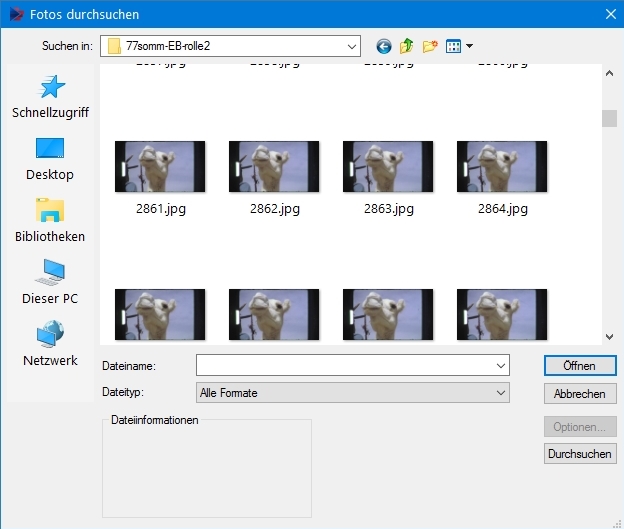
Task: Click the file name 2864.jpg
Action: point(503,209)
